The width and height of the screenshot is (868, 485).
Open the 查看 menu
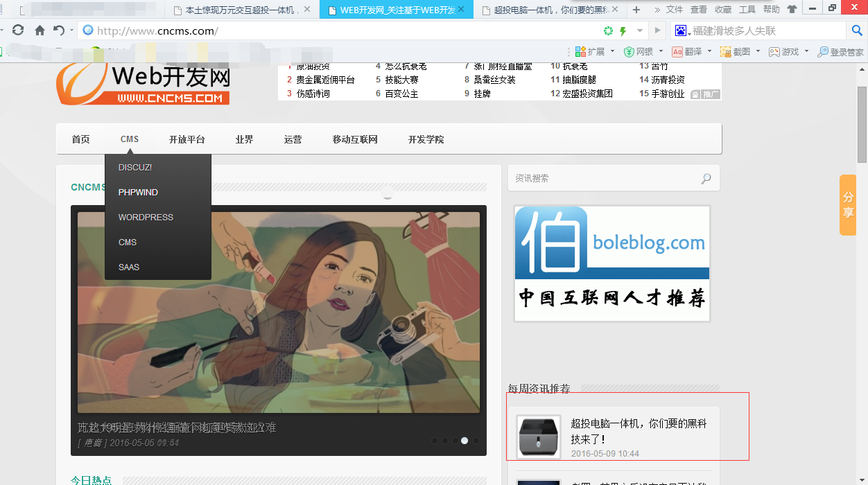699,10
